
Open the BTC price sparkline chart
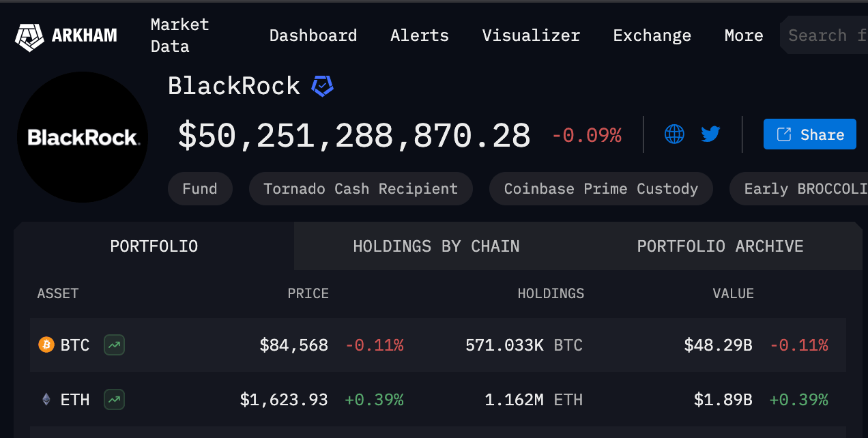114,345
